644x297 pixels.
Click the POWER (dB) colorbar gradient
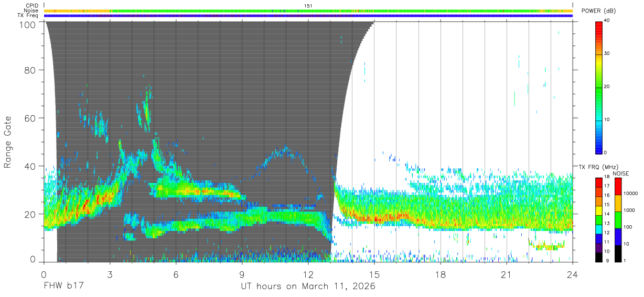[x=599, y=87]
